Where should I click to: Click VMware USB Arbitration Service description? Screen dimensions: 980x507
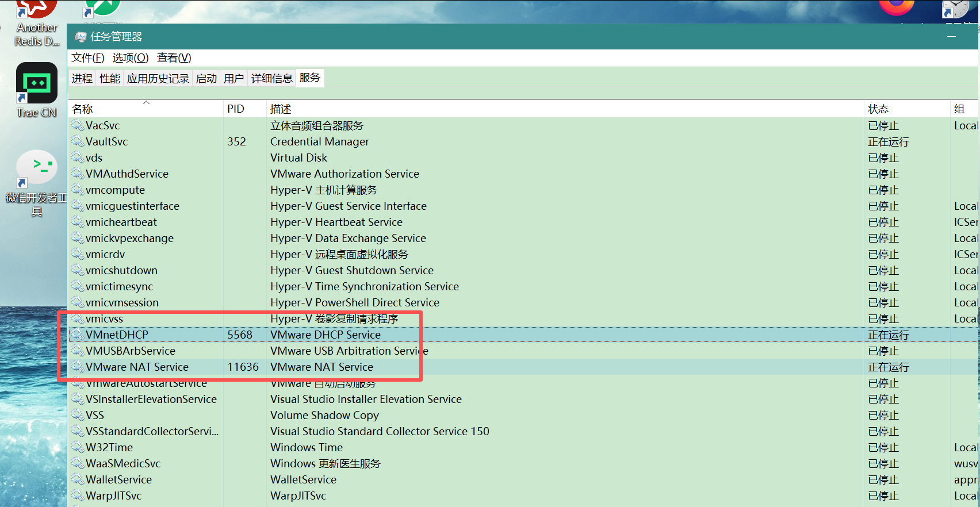(349, 351)
